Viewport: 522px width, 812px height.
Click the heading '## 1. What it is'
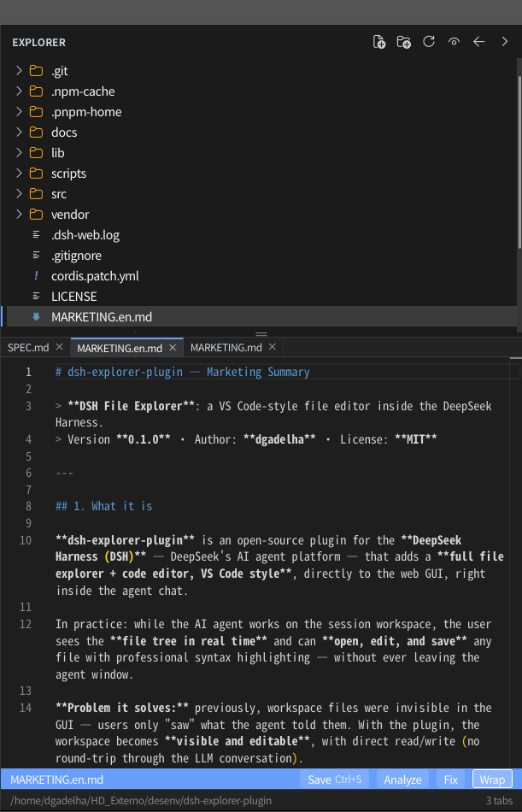[104, 506]
